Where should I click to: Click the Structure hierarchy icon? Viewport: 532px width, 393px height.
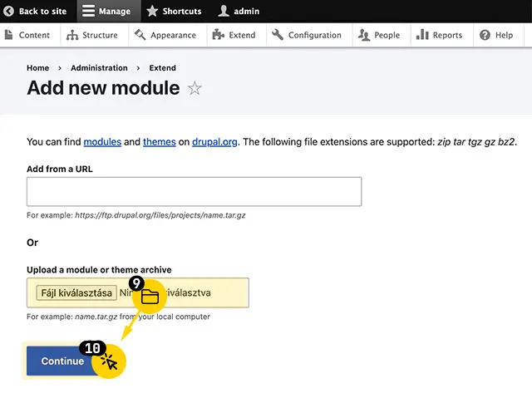coord(72,35)
